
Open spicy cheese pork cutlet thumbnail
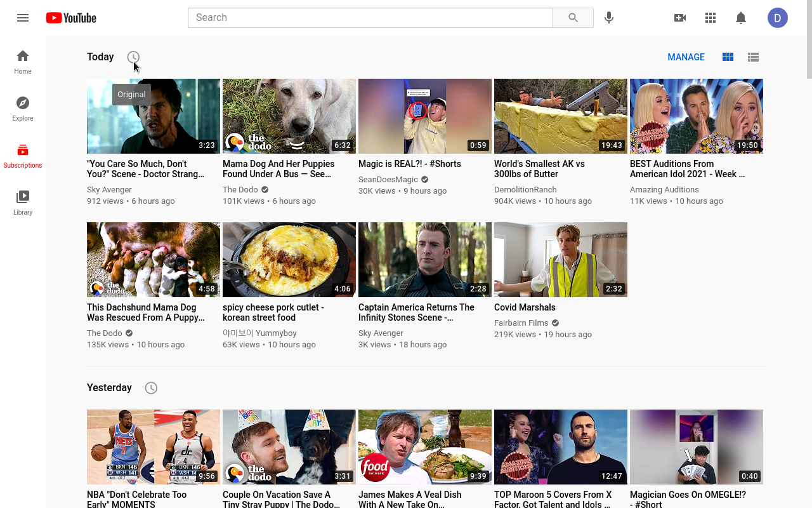click(289, 260)
